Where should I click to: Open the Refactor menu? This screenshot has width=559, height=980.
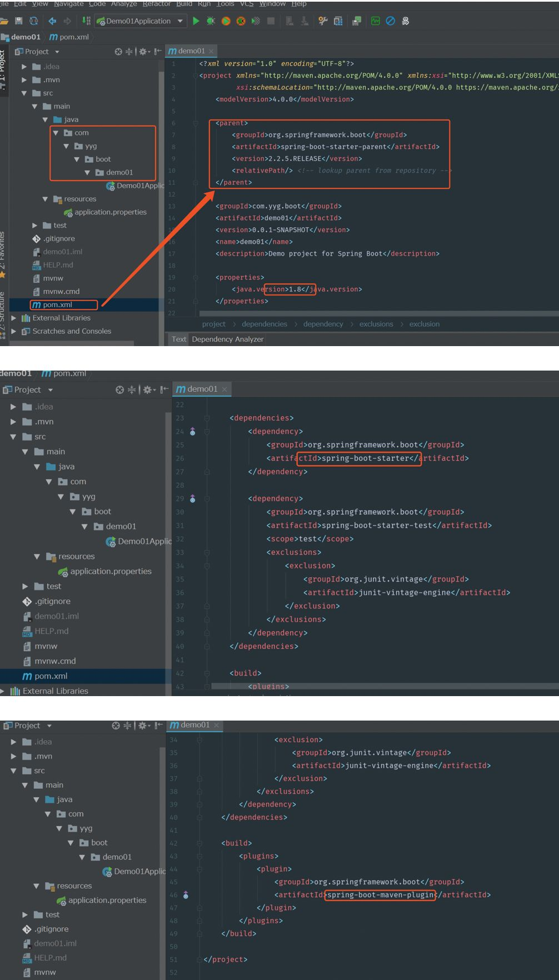pos(157,4)
